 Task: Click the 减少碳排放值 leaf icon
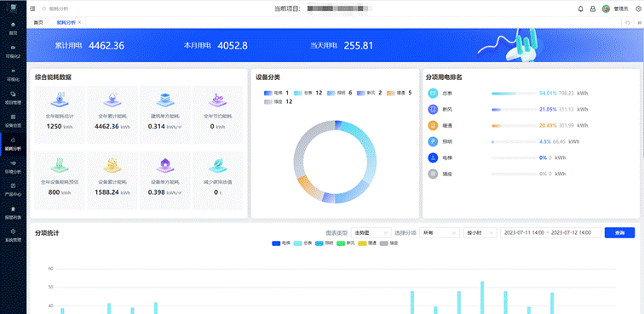coord(217,165)
